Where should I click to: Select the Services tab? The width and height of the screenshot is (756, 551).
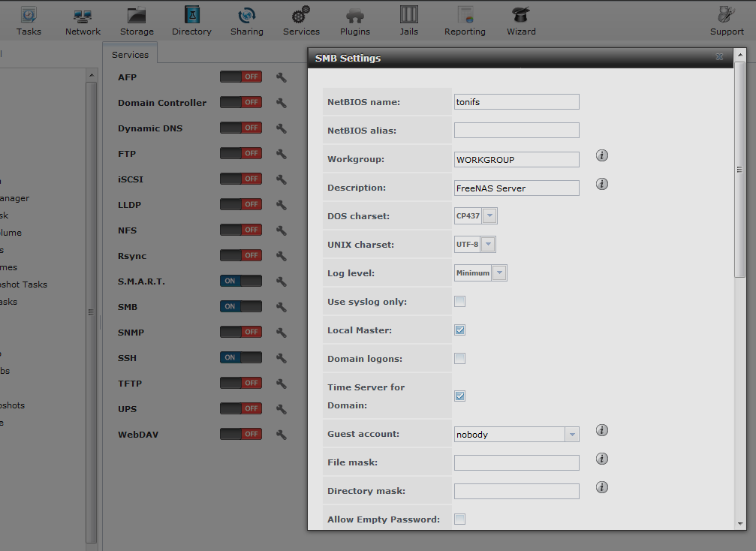coord(130,55)
